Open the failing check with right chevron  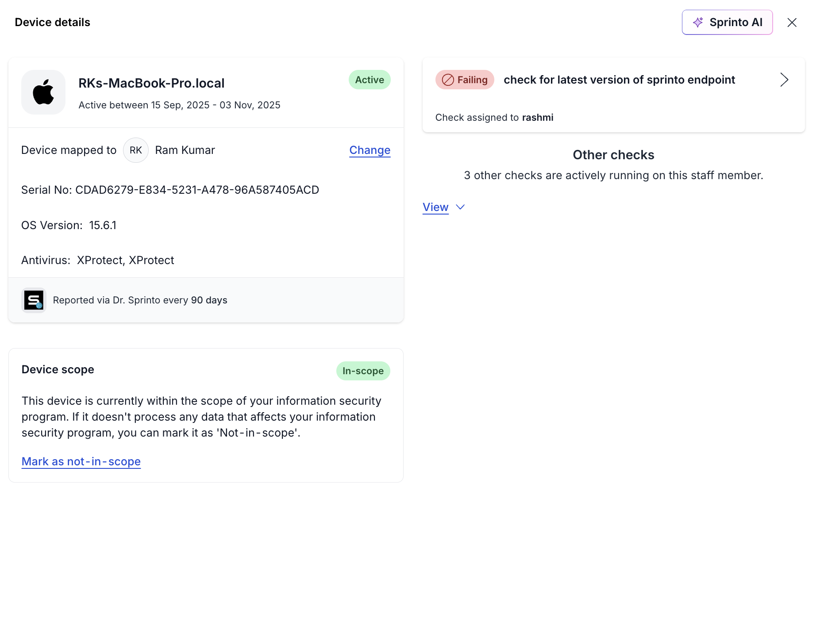tap(784, 80)
